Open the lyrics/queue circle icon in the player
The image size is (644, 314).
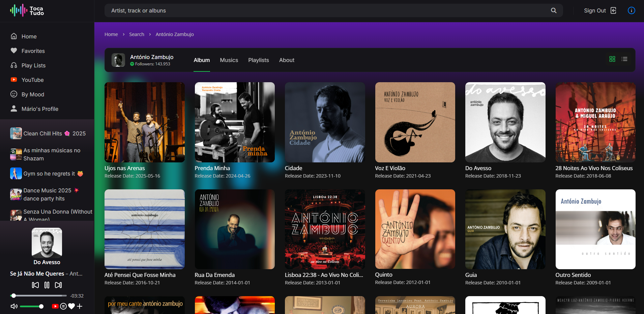(63, 306)
